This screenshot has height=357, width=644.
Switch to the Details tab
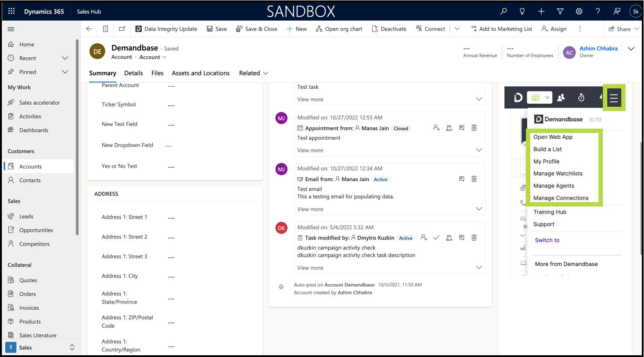tap(133, 73)
